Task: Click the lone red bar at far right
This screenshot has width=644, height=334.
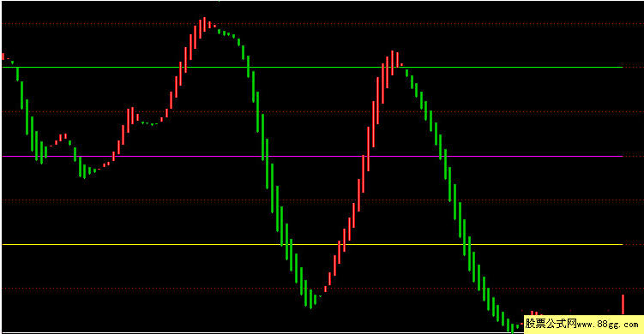Action: point(623,305)
